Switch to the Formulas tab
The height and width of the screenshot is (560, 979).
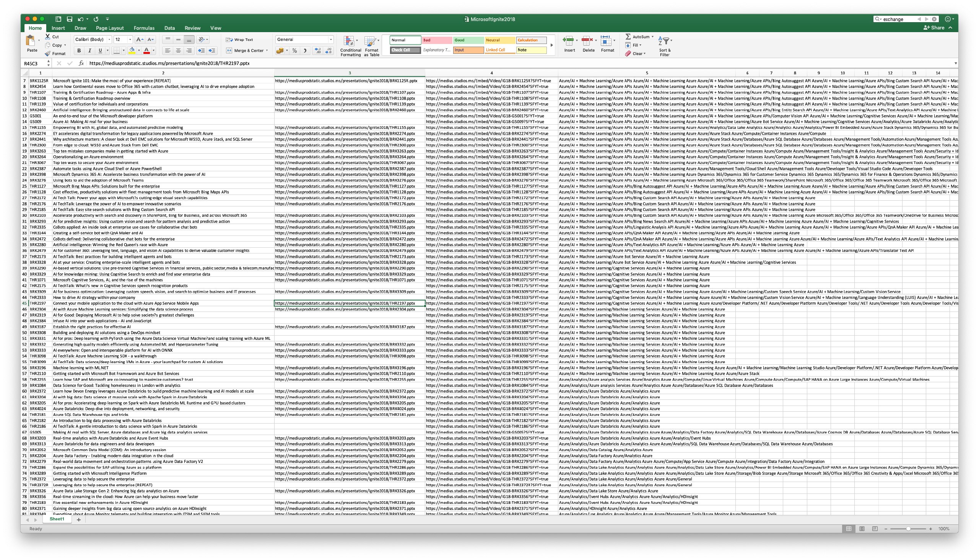pyautogui.click(x=144, y=28)
